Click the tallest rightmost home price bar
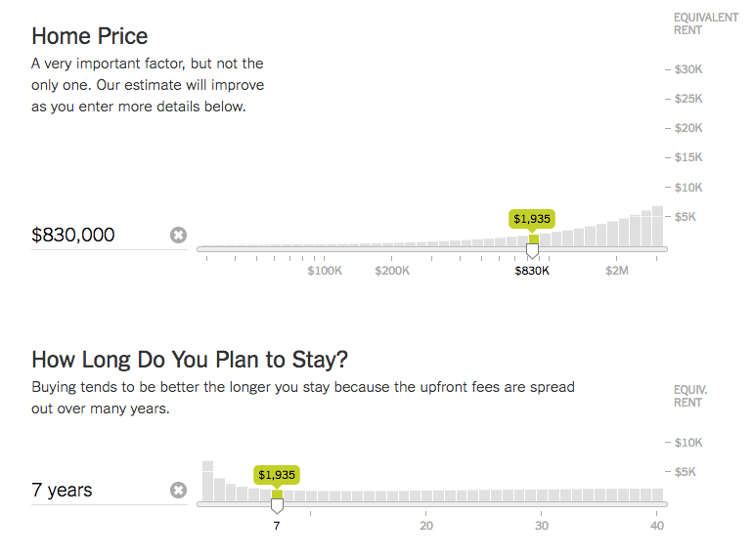The height and width of the screenshot is (560, 753). point(658,226)
